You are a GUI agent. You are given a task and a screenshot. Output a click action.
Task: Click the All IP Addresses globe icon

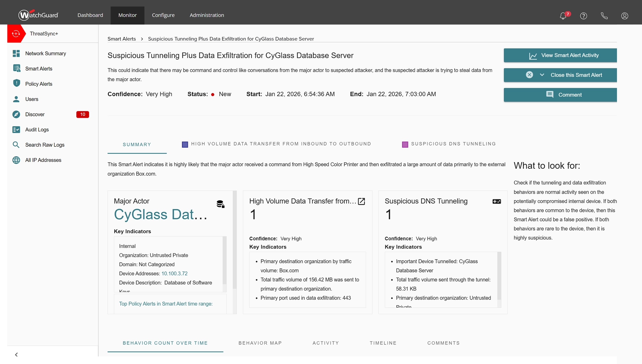pos(16,160)
